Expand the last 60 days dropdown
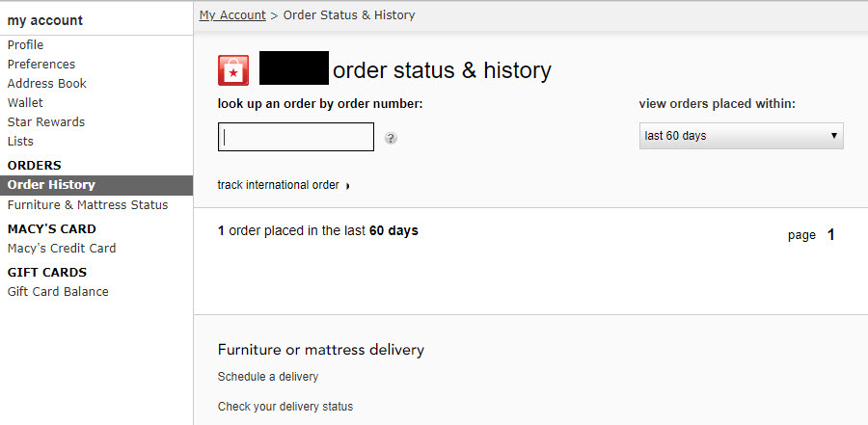 pyautogui.click(x=742, y=136)
